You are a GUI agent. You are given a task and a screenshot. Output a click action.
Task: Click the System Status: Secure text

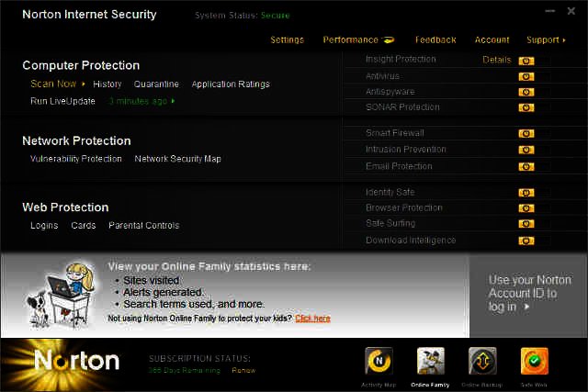pos(243,16)
